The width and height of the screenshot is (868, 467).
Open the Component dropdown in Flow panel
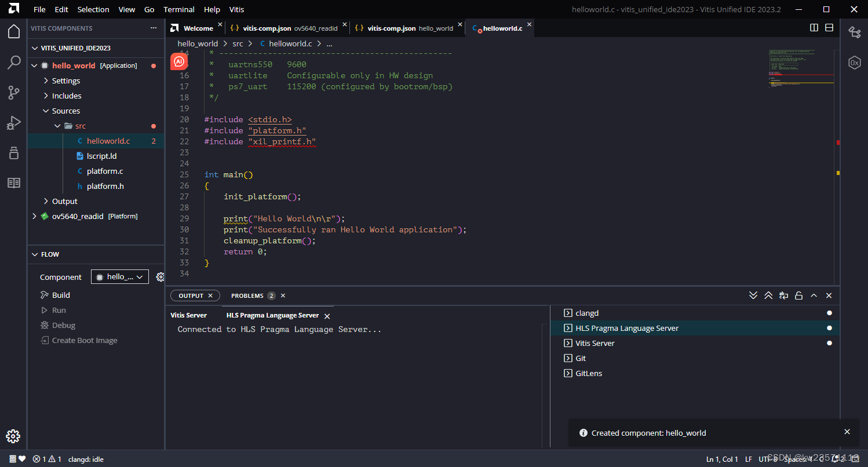(120, 277)
